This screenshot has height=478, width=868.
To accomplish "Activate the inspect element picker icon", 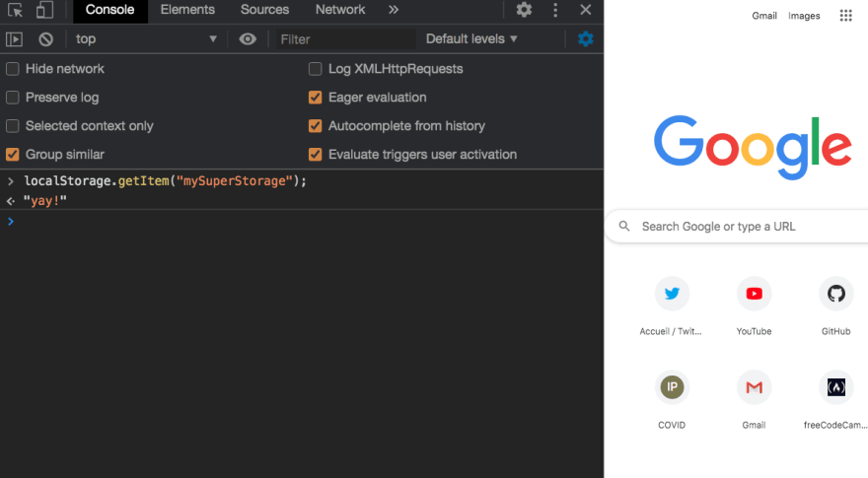I will (15, 10).
